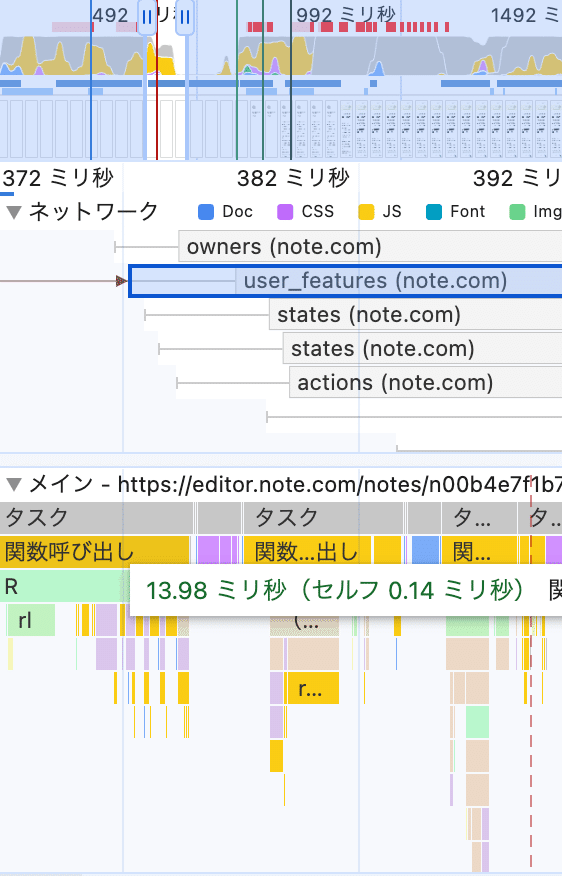Click the 関数...出し flame bar

(x=307, y=552)
